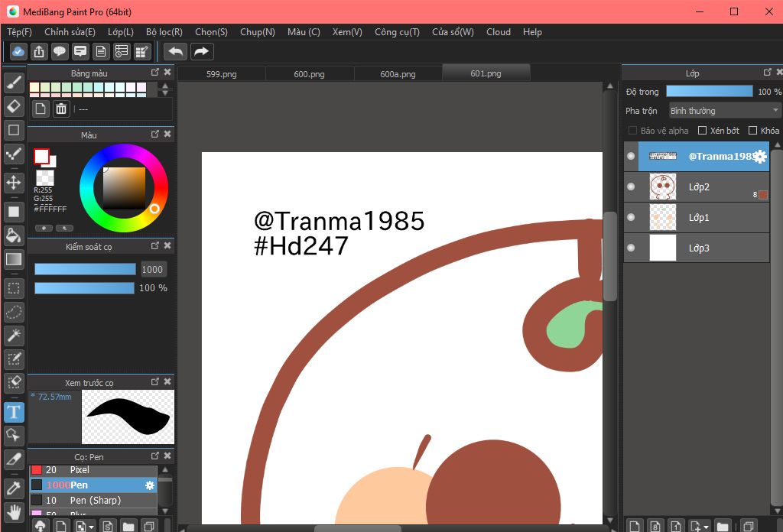The width and height of the screenshot is (783, 532).
Task: Select the Magic Wand tool
Action: pos(14,336)
